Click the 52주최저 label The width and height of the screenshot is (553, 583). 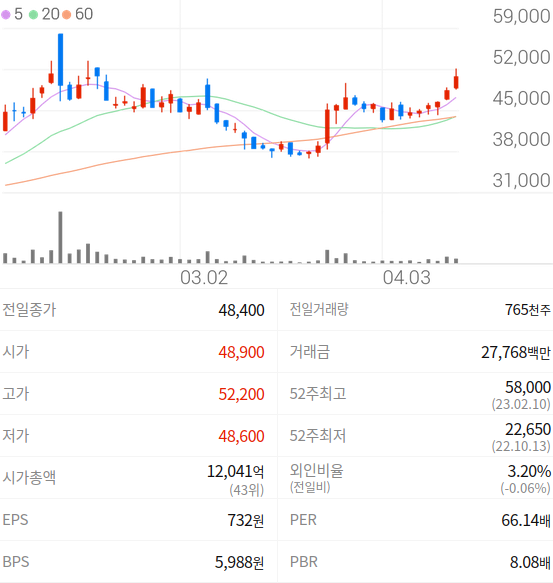318,436
